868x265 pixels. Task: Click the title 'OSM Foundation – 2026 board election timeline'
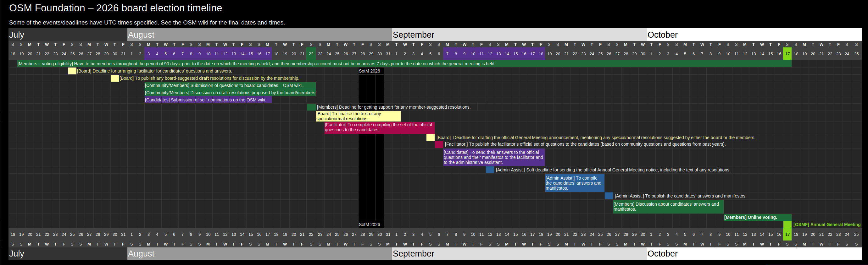[116, 8]
